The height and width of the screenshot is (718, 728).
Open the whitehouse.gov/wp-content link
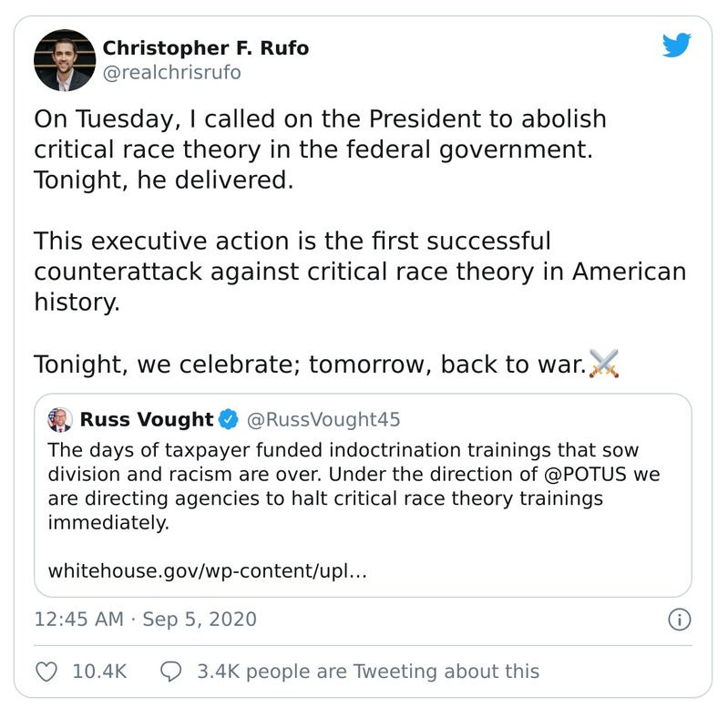point(207,571)
